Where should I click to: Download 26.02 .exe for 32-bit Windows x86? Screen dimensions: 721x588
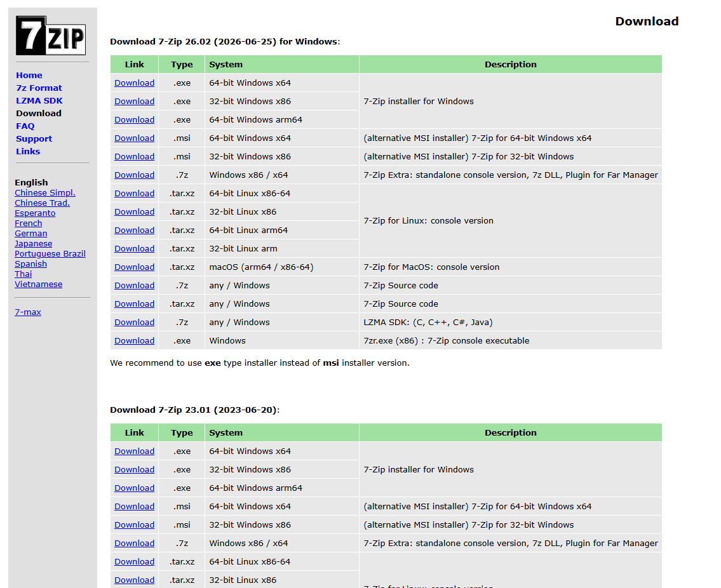coord(134,101)
